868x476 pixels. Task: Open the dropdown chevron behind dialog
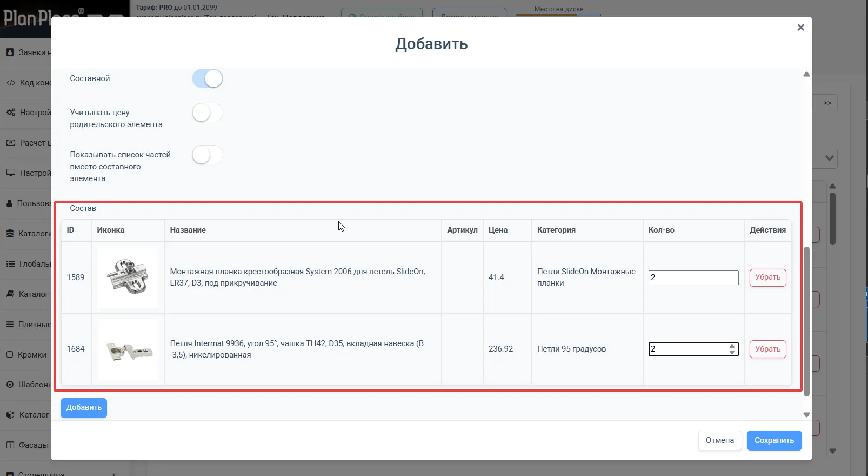click(x=830, y=158)
